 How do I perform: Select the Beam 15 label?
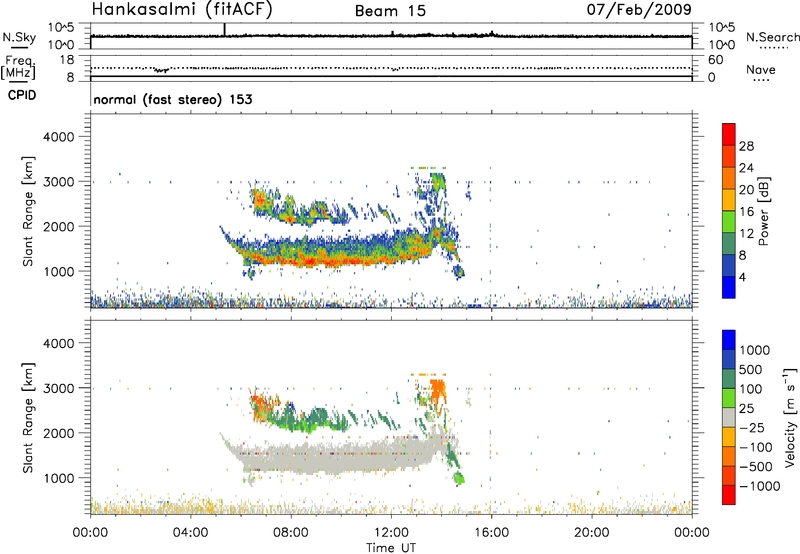[x=390, y=11]
